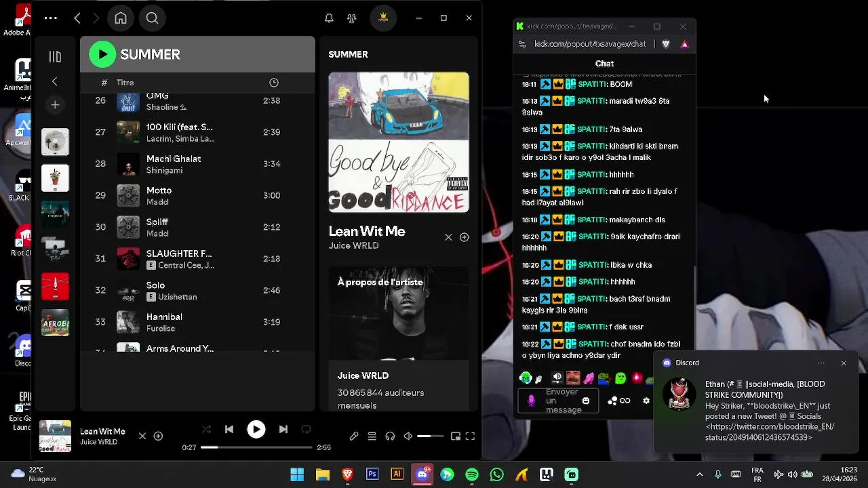The height and width of the screenshot is (488, 868).
Task: Select track 28 'Machi Ghalat'
Action: tap(197, 164)
